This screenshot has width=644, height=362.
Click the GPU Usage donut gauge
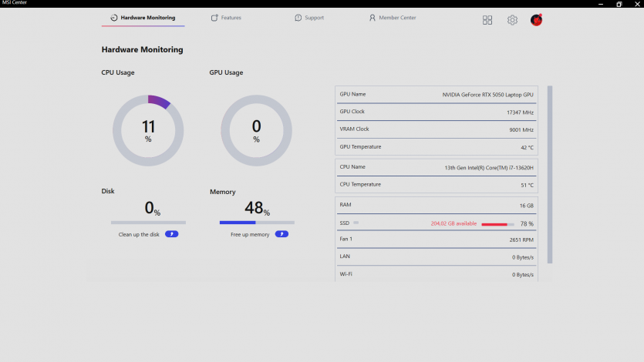(x=256, y=130)
